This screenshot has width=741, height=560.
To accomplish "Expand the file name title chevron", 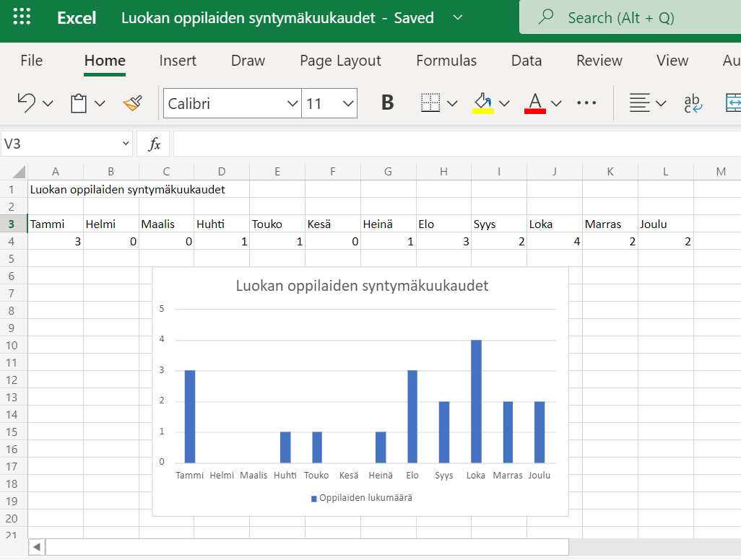I will tap(457, 17).
